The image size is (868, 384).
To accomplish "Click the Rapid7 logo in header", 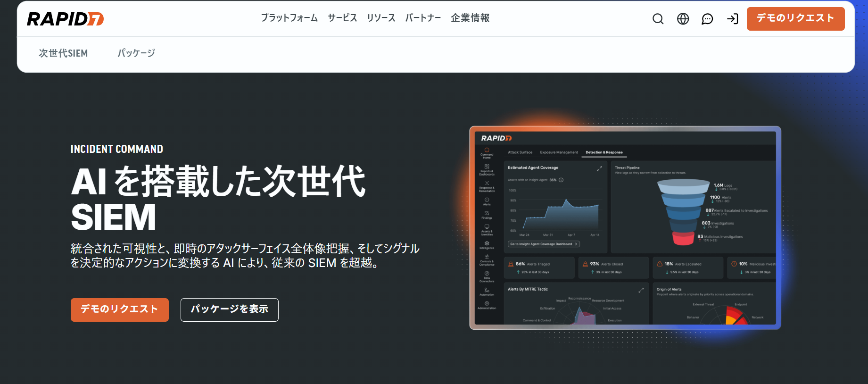I will point(65,19).
